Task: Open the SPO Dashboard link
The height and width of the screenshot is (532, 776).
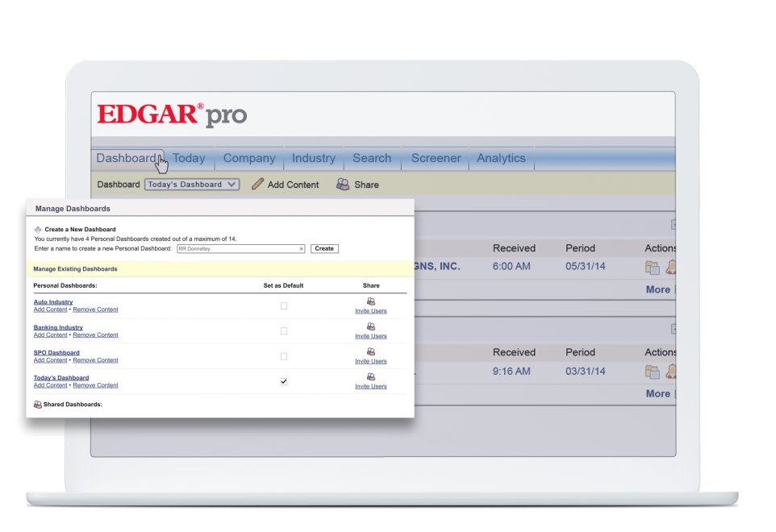Action: coord(56,352)
